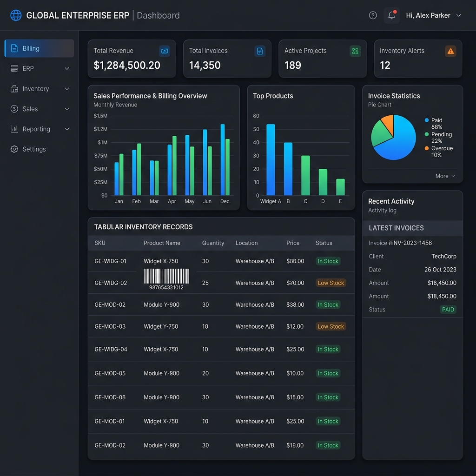Select the Inventory menu item
The width and height of the screenshot is (476, 476).
pos(39,89)
